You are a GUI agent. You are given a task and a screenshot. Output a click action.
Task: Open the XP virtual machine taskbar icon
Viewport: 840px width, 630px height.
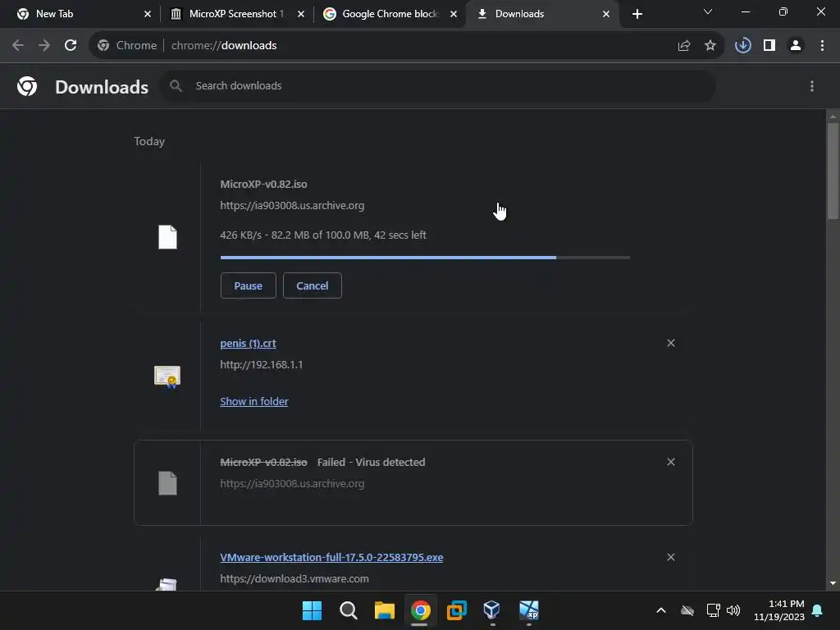pyautogui.click(x=529, y=610)
